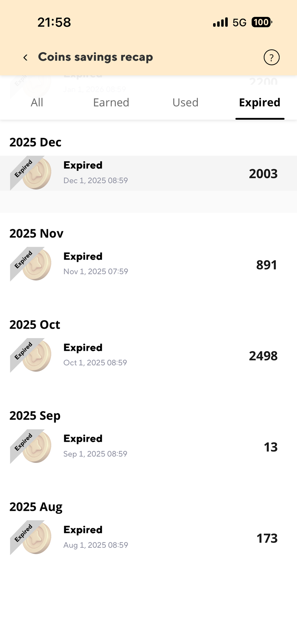
Task: Tap the battery indicator in status bar
Action: click(x=262, y=22)
